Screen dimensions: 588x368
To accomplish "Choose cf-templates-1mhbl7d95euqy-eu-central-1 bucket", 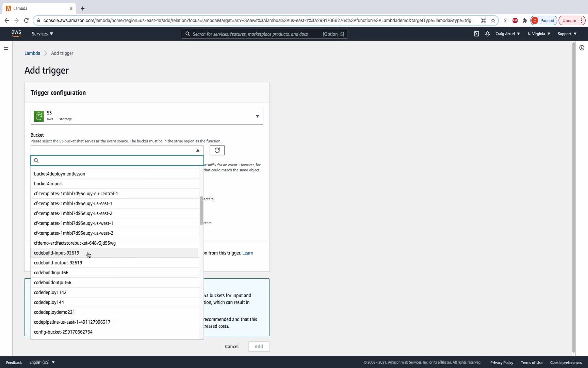I will tap(115, 194).
